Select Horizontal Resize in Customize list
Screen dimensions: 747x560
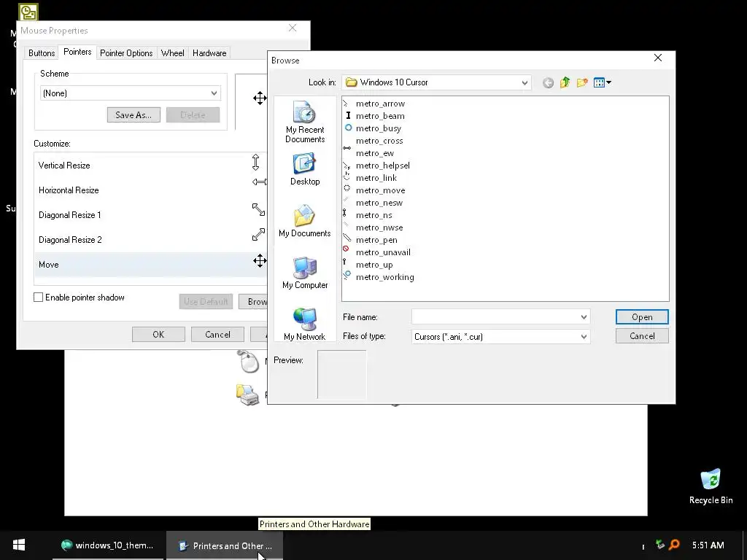150,190
